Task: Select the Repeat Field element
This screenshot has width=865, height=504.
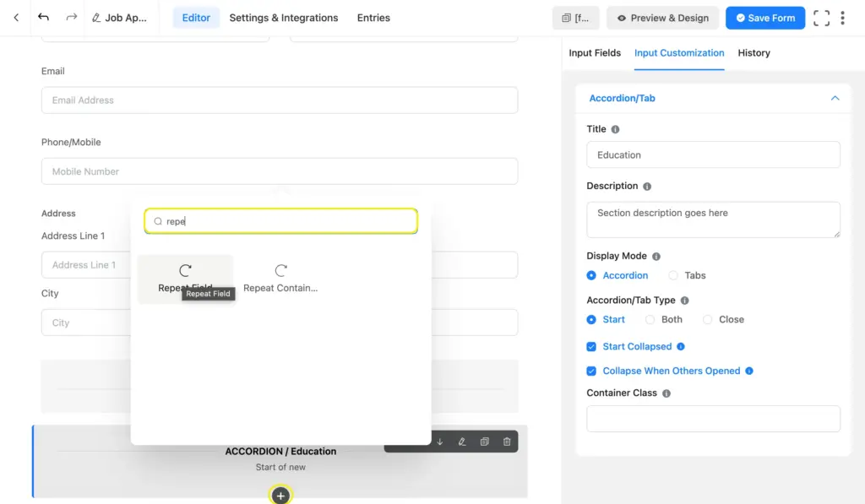Action: (185, 279)
